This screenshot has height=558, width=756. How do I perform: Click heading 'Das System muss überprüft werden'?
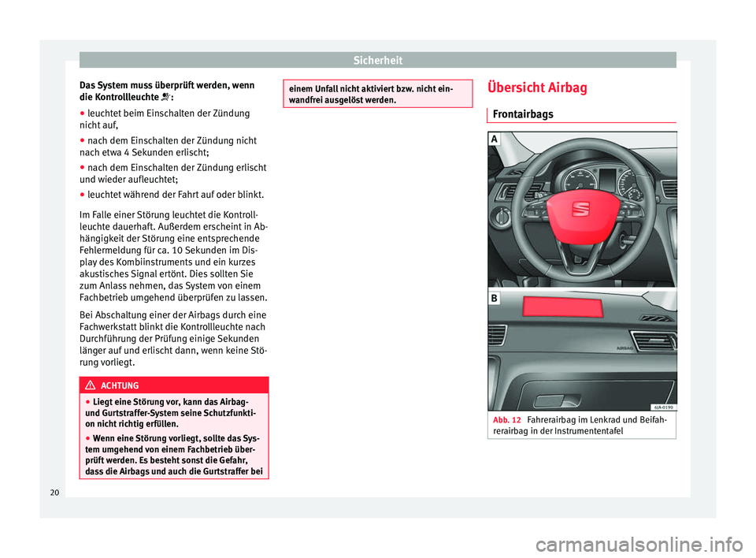tap(167, 91)
